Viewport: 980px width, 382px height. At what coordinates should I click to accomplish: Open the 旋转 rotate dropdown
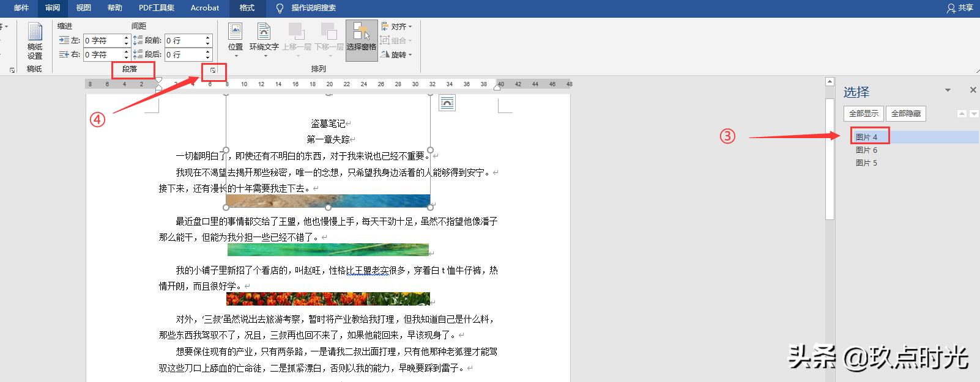click(396, 54)
